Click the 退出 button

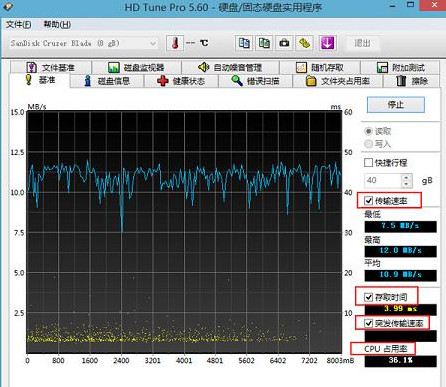362,43
